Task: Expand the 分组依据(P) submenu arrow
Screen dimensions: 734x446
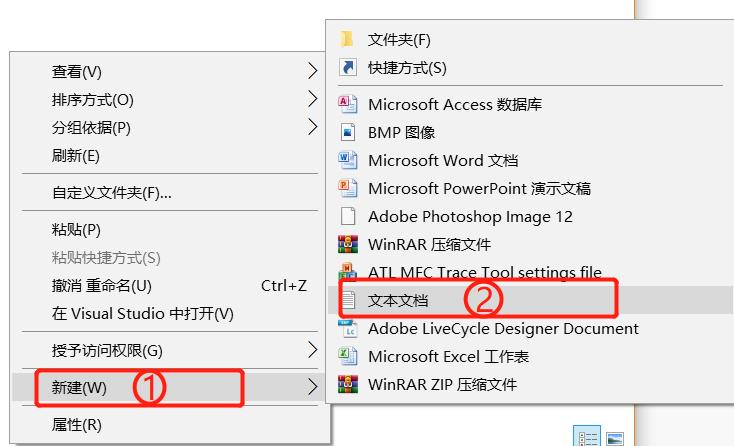Action: point(313,128)
